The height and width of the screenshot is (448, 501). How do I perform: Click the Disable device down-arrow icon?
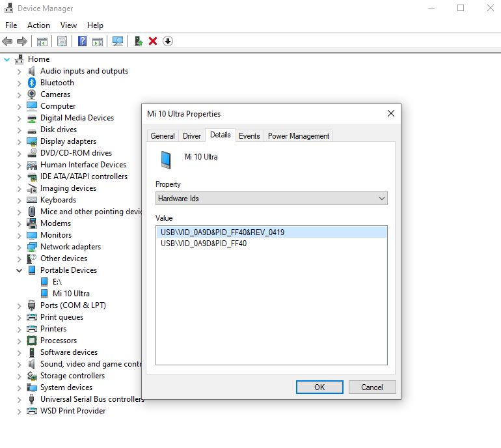(x=168, y=41)
